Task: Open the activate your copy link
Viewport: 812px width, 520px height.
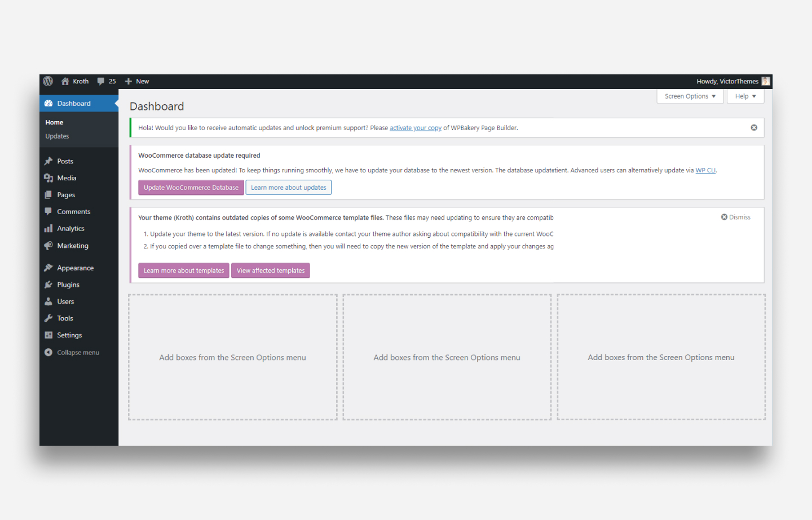Action: pyautogui.click(x=416, y=127)
